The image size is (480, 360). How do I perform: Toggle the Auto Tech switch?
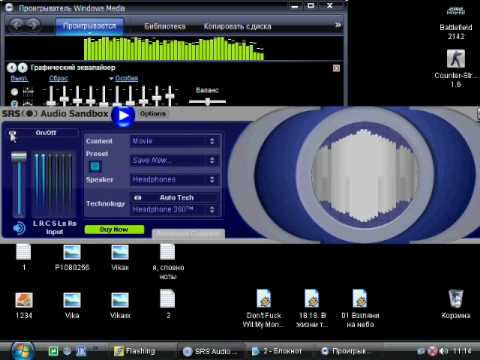[138, 198]
